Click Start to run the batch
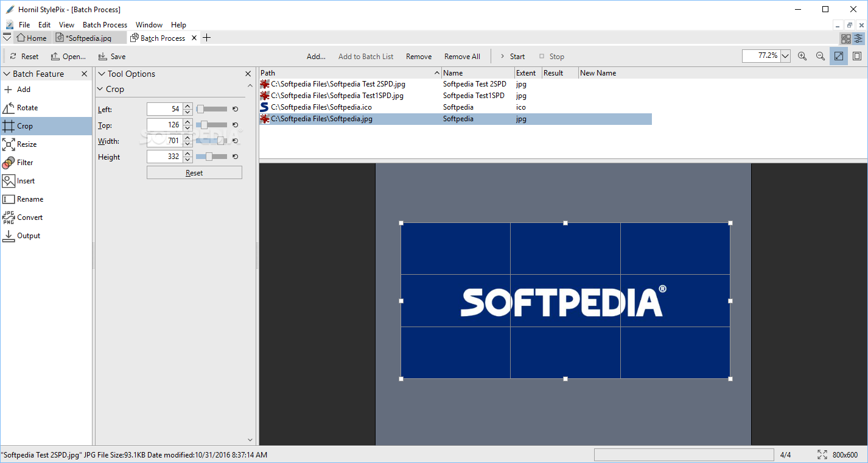Image resolution: width=868 pixels, height=463 pixels. [512, 56]
